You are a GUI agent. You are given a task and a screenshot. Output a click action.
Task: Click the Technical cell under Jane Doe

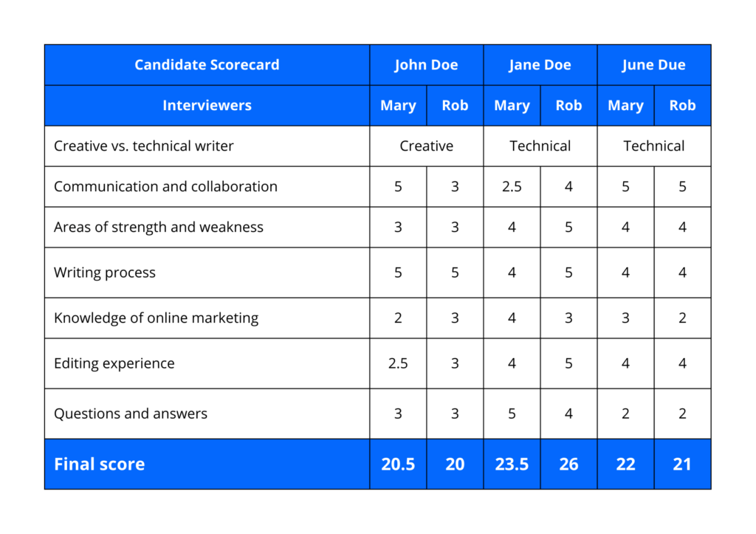tap(540, 146)
